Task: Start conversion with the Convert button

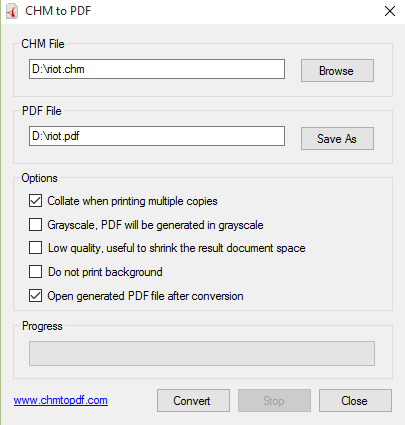Action: click(x=193, y=400)
